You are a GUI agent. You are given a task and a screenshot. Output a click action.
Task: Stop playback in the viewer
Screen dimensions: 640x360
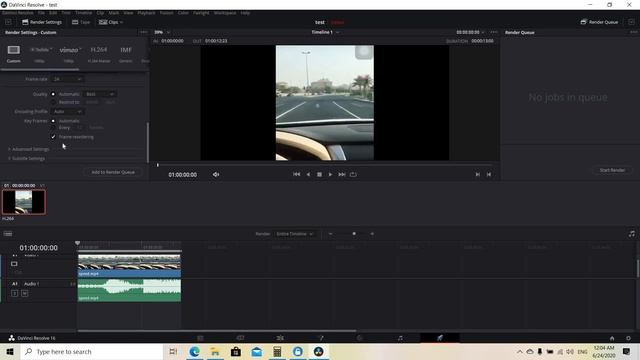[319, 174]
